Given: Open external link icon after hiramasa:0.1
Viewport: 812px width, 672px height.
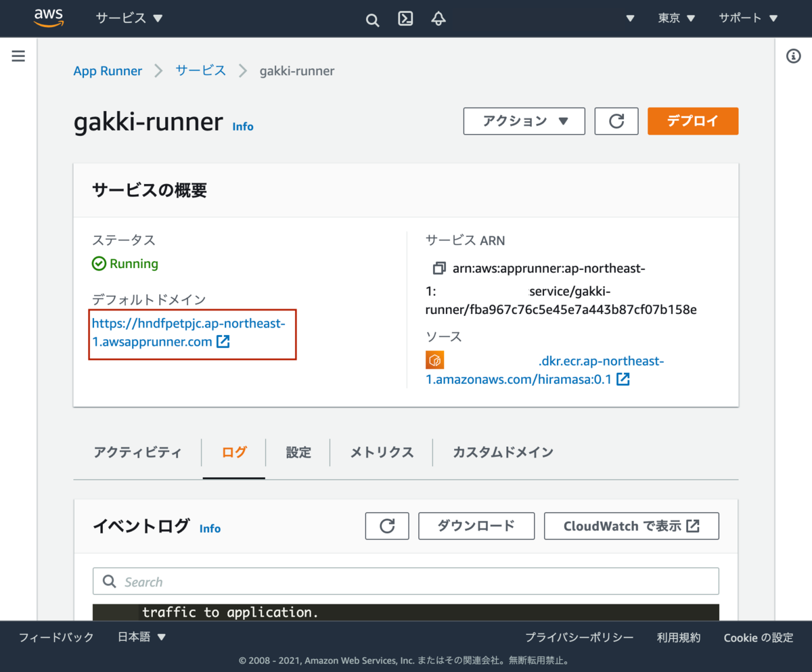Looking at the screenshot, I should pos(623,380).
